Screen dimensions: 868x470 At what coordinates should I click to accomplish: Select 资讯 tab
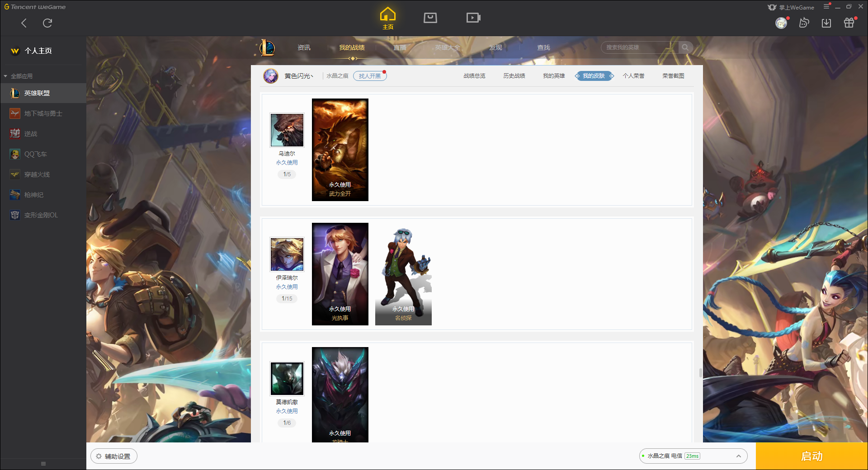[x=304, y=47]
